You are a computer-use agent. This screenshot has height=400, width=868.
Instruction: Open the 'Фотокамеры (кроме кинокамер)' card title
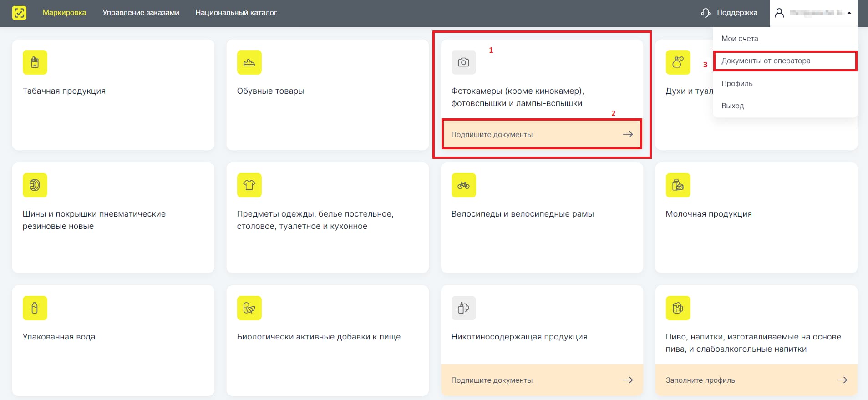(518, 97)
